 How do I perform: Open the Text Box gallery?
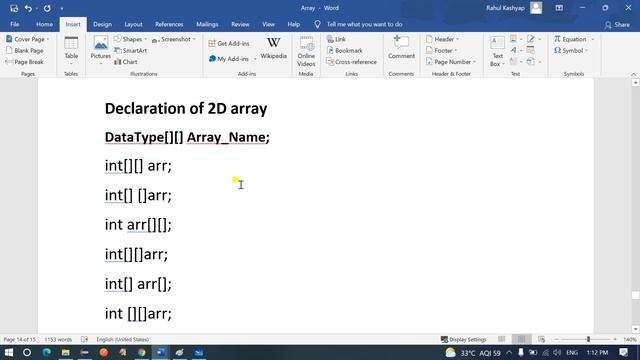[497, 51]
